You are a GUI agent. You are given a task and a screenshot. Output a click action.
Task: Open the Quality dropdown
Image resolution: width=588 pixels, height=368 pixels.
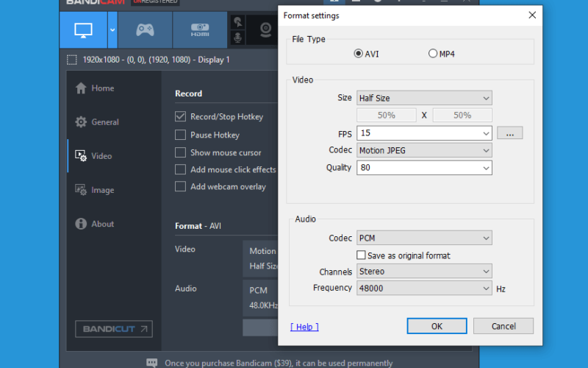pyautogui.click(x=424, y=168)
